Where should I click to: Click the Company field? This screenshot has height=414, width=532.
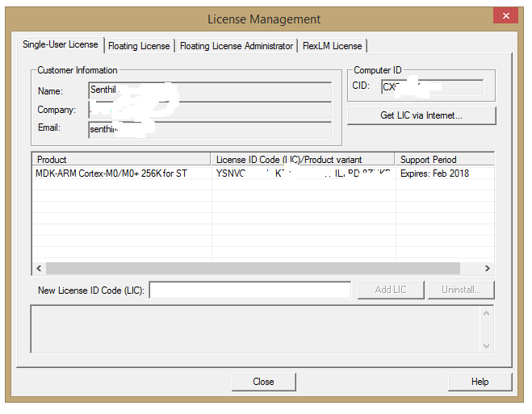point(210,110)
